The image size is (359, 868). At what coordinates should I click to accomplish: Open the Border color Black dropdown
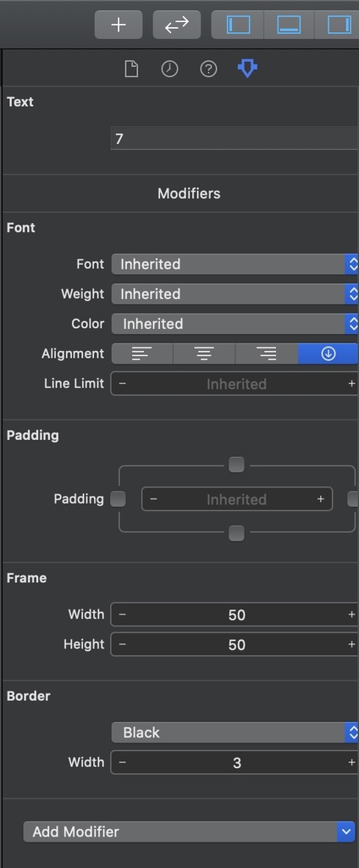(x=235, y=732)
